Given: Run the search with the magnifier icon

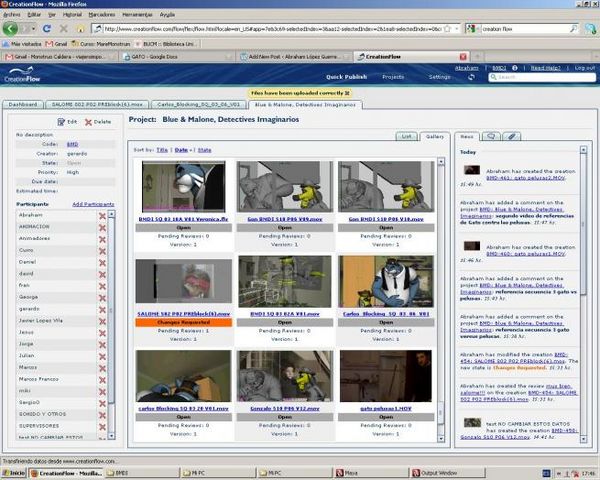Looking at the screenshot, I should [573, 29].
